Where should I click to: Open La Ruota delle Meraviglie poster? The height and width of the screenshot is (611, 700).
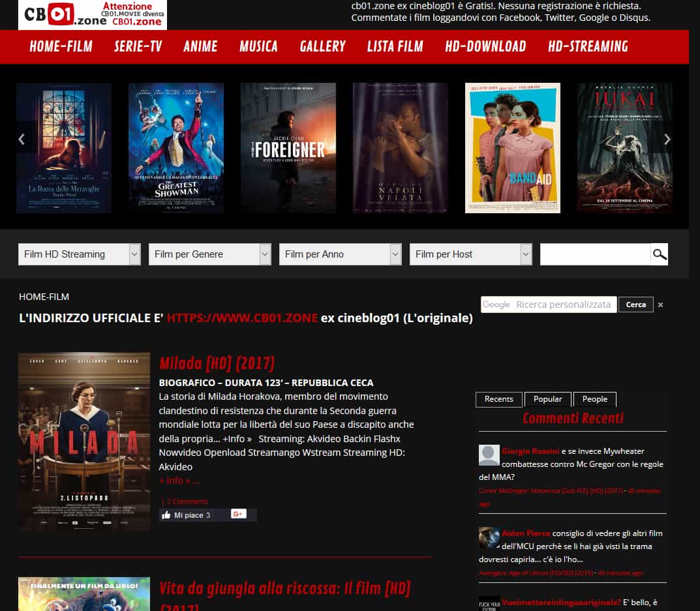tap(64, 148)
